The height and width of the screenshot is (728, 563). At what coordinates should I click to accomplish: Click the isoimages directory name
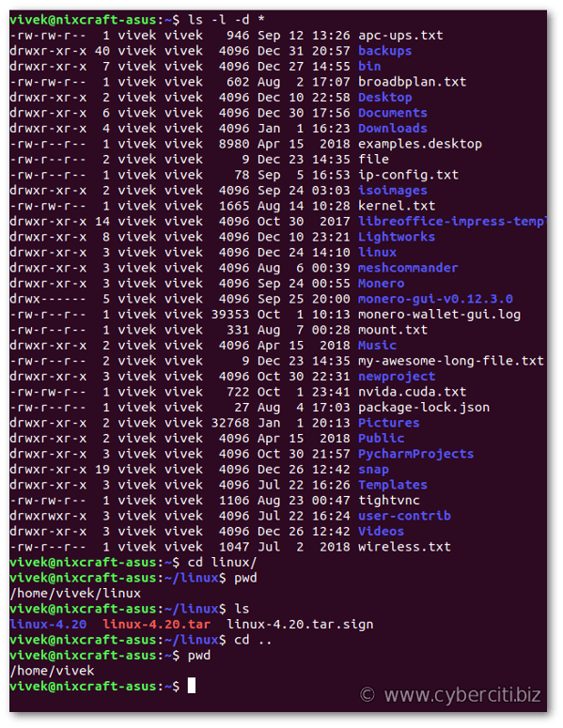click(393, 191)
